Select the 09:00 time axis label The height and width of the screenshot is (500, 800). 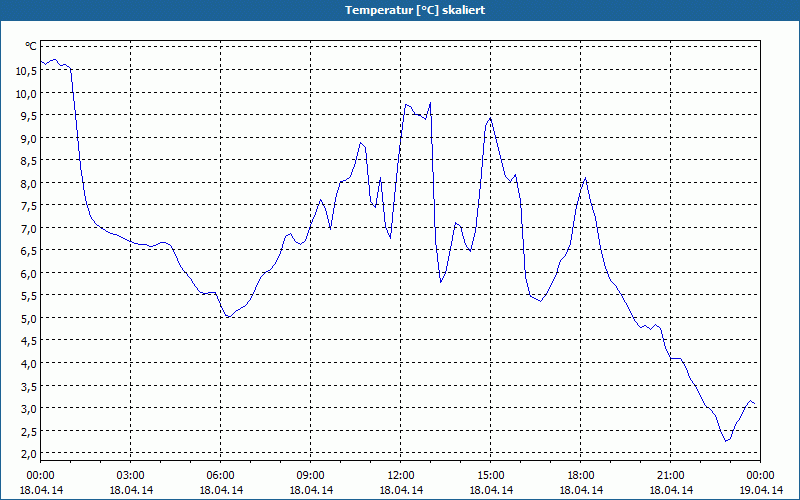310,476
